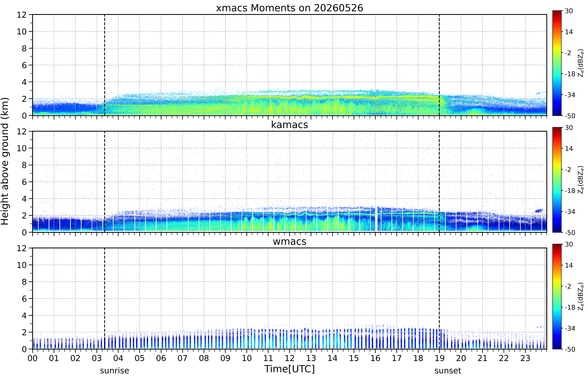This screenshot has height=379, width=588.
Task: Click the sunrise dashed line in xmacs panel
Action: tap(105, 65)
